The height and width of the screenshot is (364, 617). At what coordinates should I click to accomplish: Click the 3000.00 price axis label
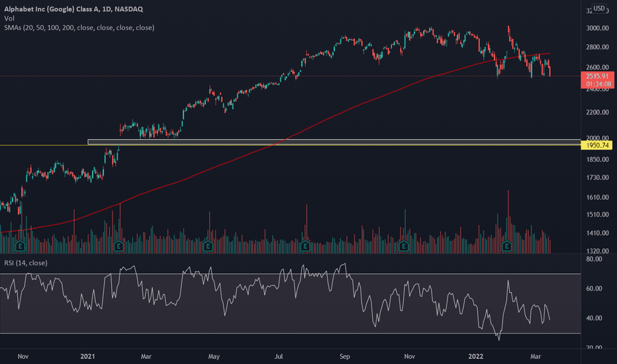pyautogui.click(x=597, y=28)
